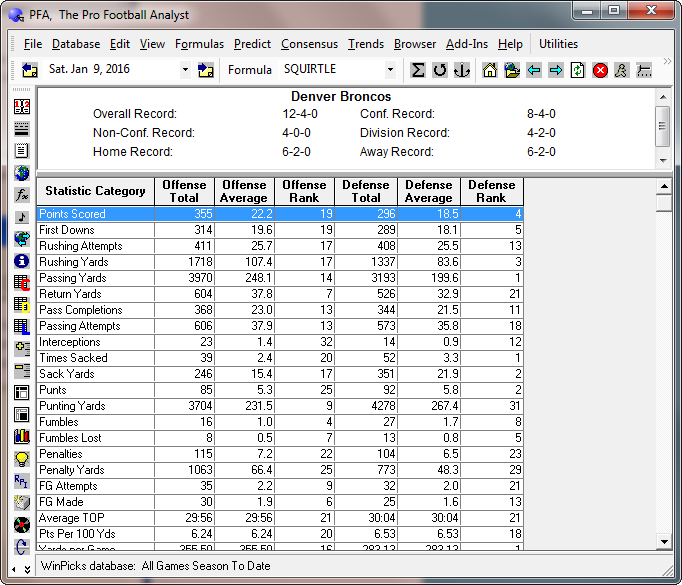Click the table with blue L icon
Screen dimensions: 682x585
pyautogui.click(x=22, y=327)
